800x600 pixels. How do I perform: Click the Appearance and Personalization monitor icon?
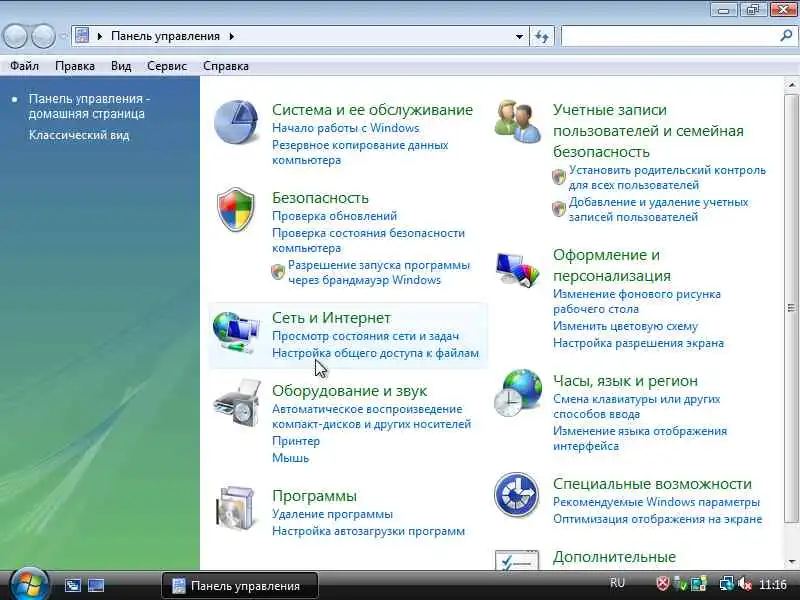point(517,270)
